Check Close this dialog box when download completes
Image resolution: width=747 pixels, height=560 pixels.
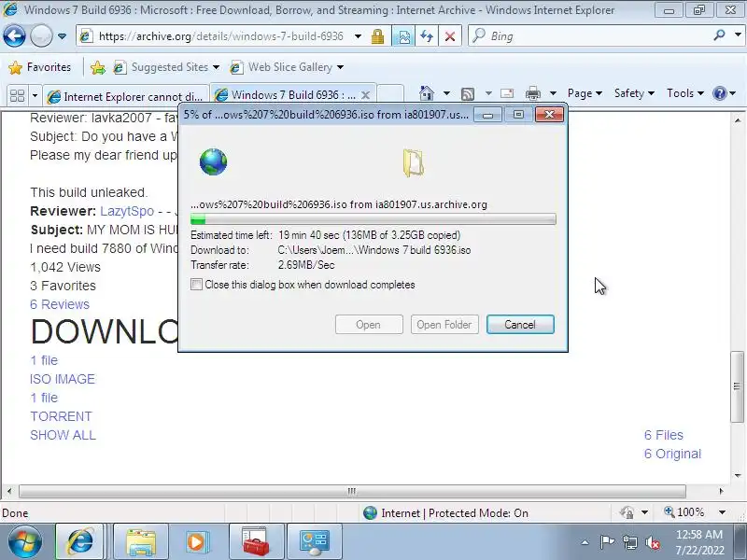(x=196, y=285)
